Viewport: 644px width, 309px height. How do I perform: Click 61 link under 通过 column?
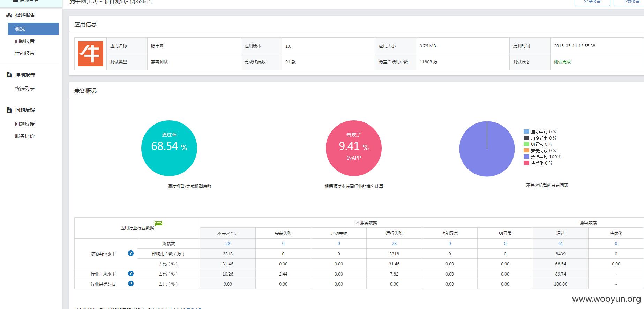pyautogui.click(x=561, y=243)
